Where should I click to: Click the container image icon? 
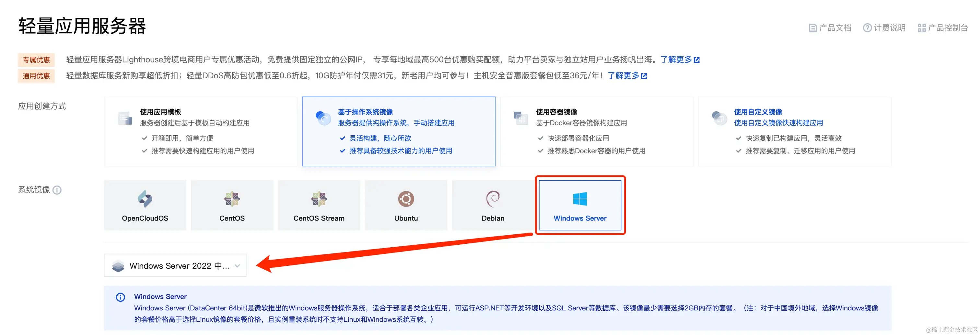tap(521, 118)
